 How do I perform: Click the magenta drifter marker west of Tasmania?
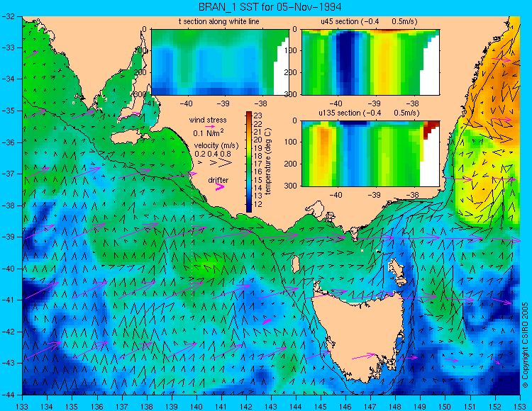[267, 321]
